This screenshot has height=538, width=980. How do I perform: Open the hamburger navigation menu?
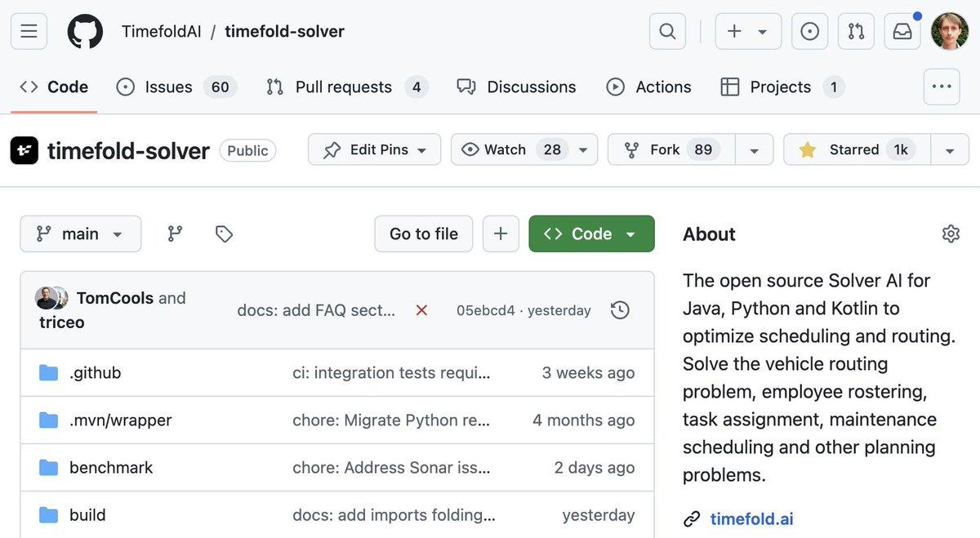tap(29, 32)
